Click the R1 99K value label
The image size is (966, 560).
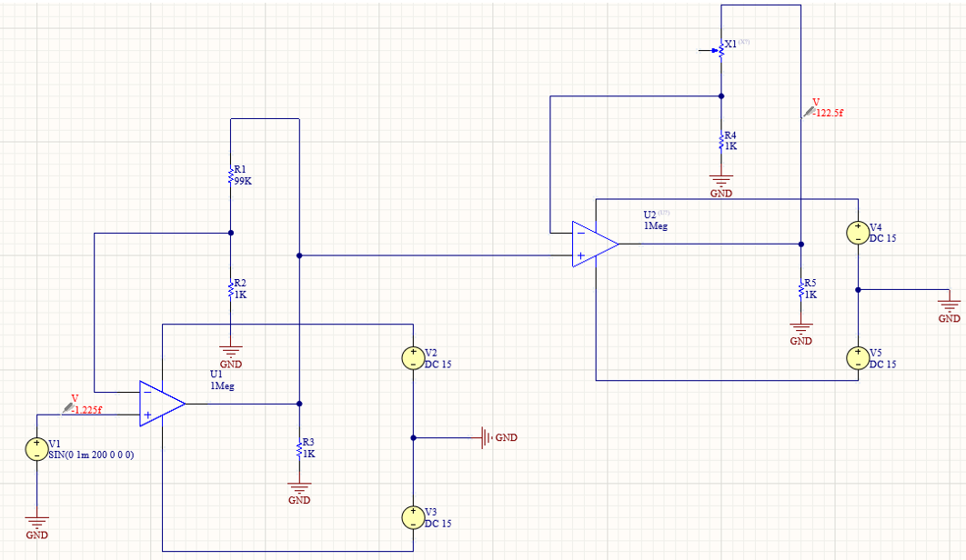coord(243,181)
